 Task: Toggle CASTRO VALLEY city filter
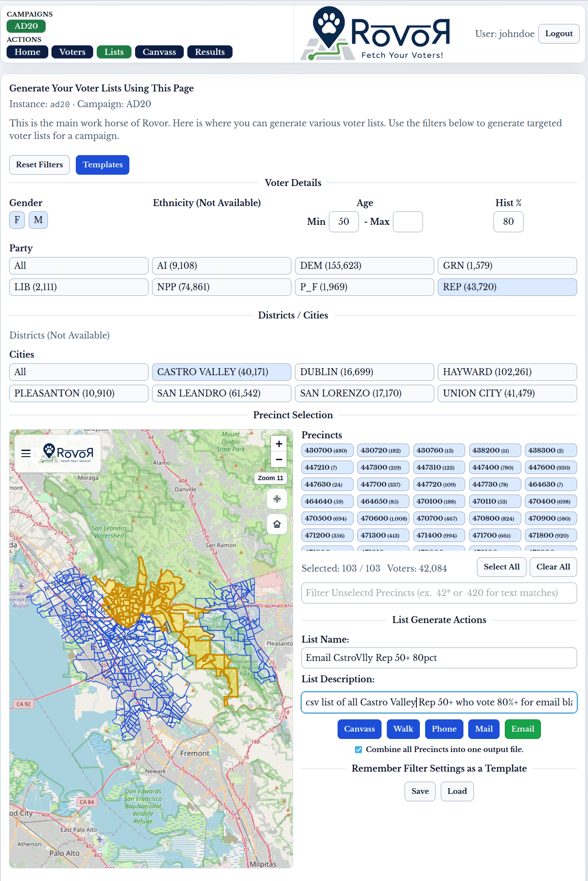[221, 372]
